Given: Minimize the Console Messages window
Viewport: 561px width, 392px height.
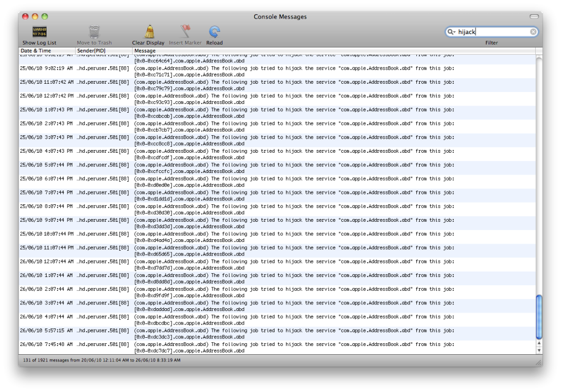Looking at the screenshot, I should click(x=35, y=16).
